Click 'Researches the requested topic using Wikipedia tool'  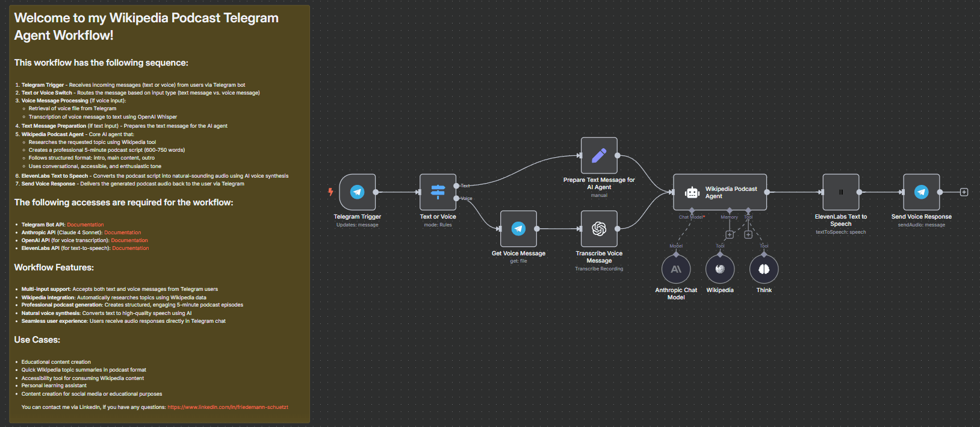pos(93,142)
